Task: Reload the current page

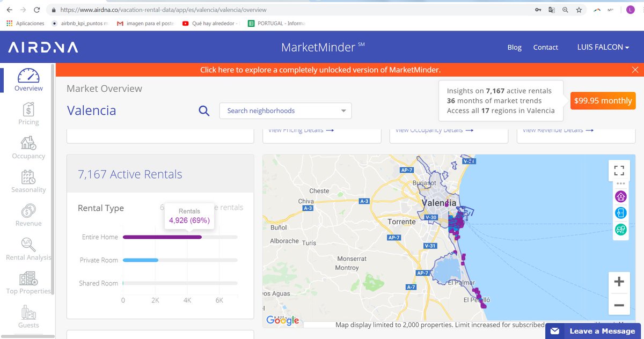Action: coord(37,10)
